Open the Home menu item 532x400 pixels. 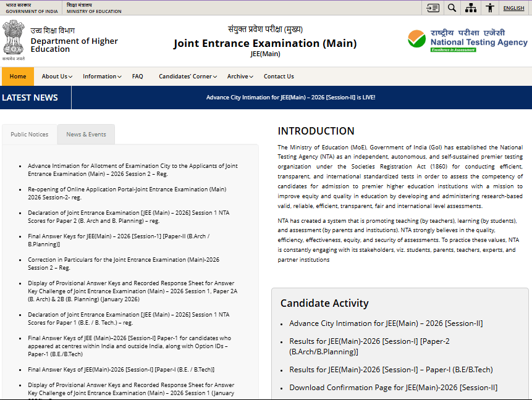pyautogui.click(x=17, y=76)
